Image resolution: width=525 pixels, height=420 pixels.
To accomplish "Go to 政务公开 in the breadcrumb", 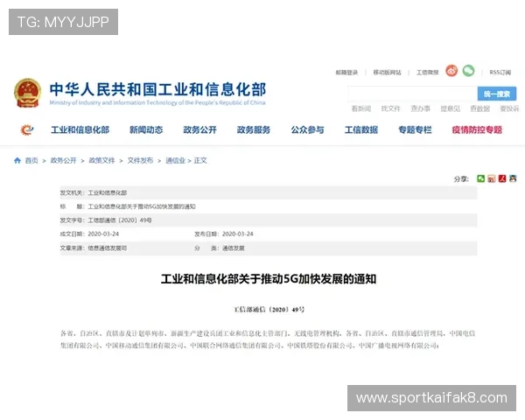I will (63, 160).
